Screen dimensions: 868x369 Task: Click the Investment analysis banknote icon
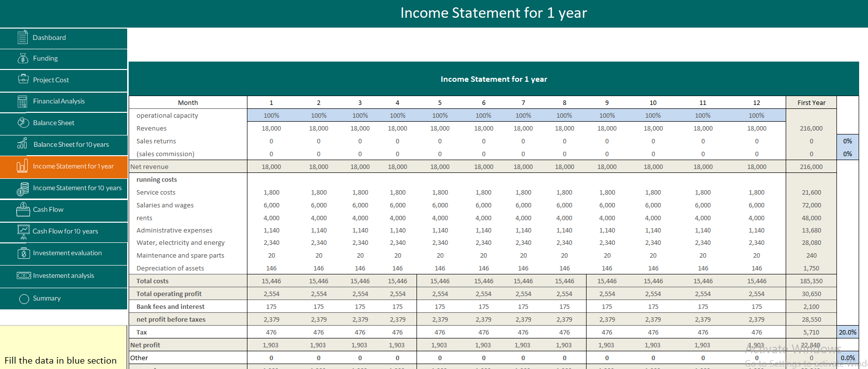coord(24,275)
